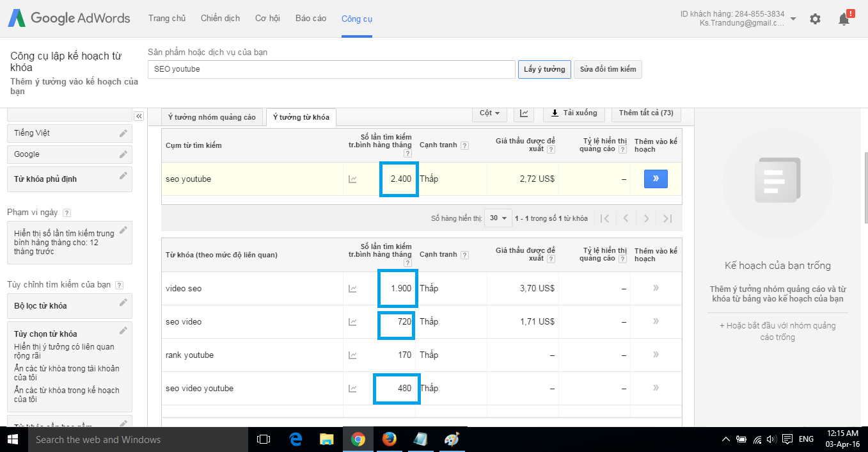Screen dimensions: 868x452
Task: Show trend chart for seo video youtube row
Action: pos(352,389)
